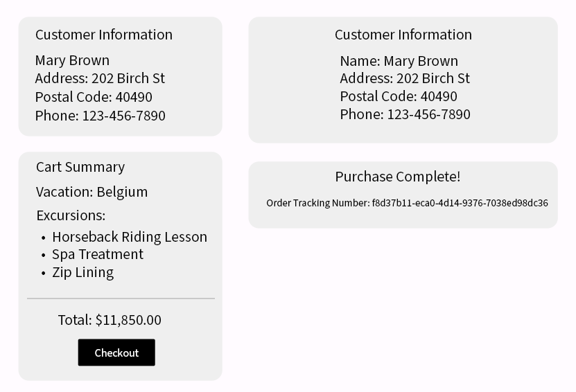Click the Excursions: label
This screenshot has height=392, width=576.
click(x=71, y=215)
